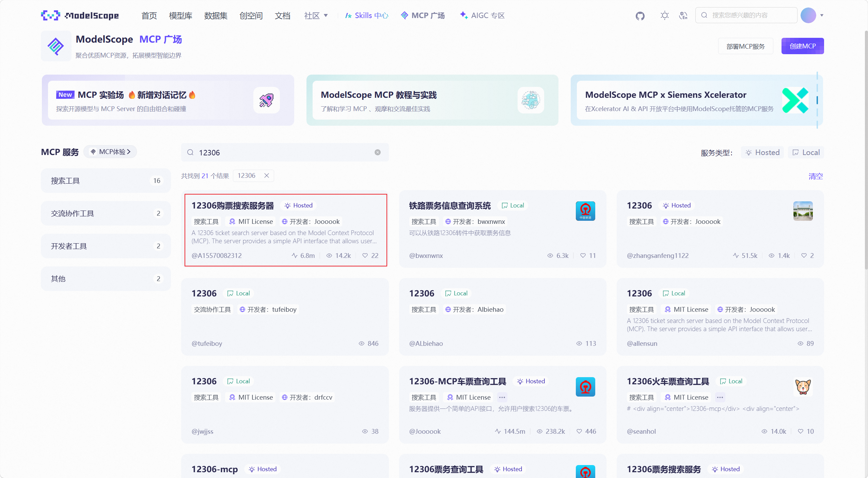868x478 pixels.
Task: Open the 12306购票搜索服务器 card title
Action: (x=233, y=205)
